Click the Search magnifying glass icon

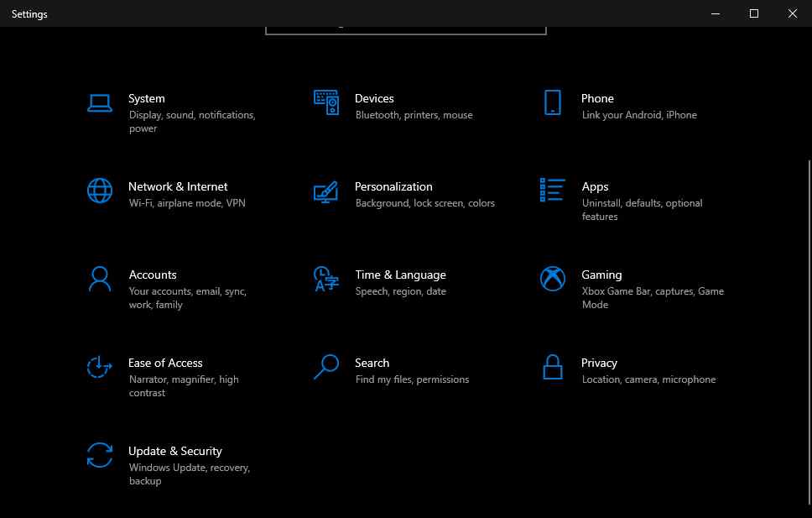click(x=326, y=367)
